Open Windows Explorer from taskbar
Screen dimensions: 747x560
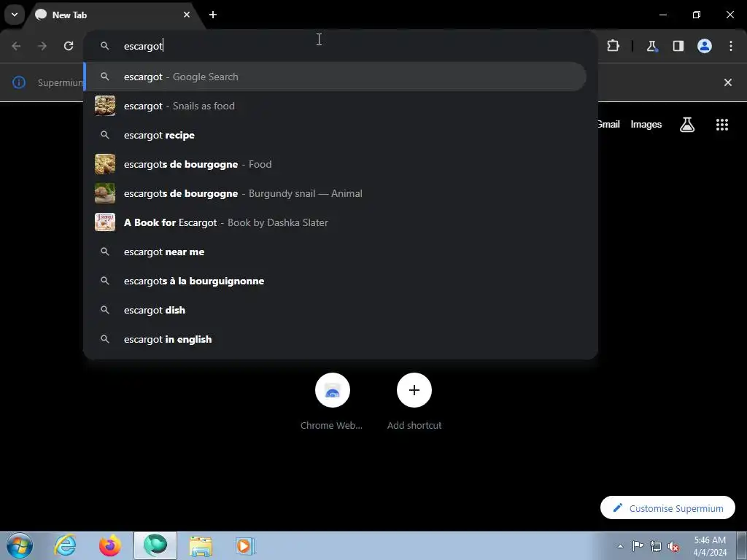click(x=201, y=545)
